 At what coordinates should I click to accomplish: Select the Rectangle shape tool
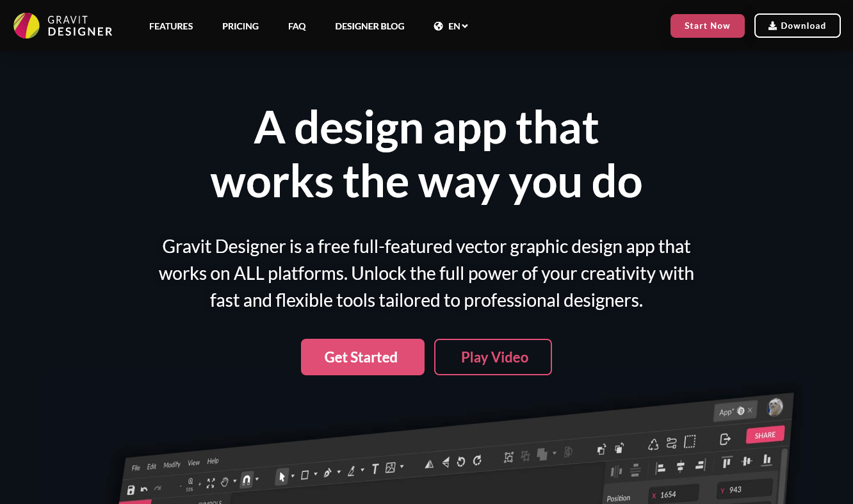[x=305, y=475]
